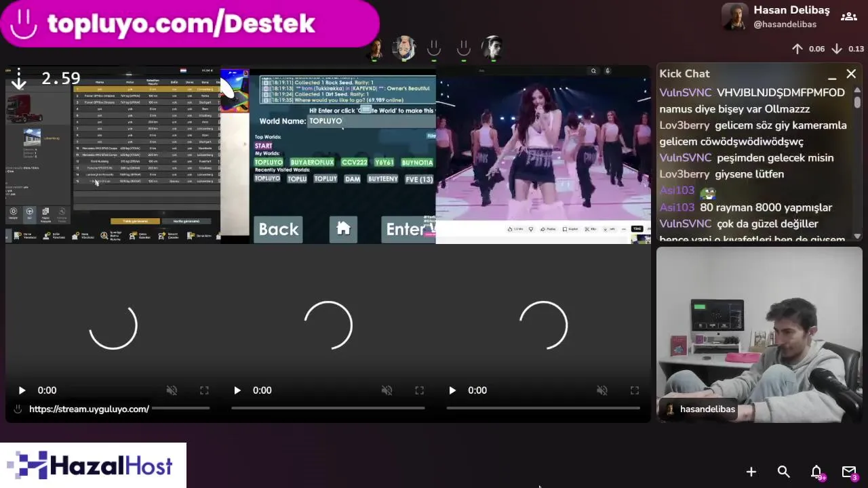Click the upload speed arrow showing 0.06
Screen dimensions: 868x488
click(797, 49)
